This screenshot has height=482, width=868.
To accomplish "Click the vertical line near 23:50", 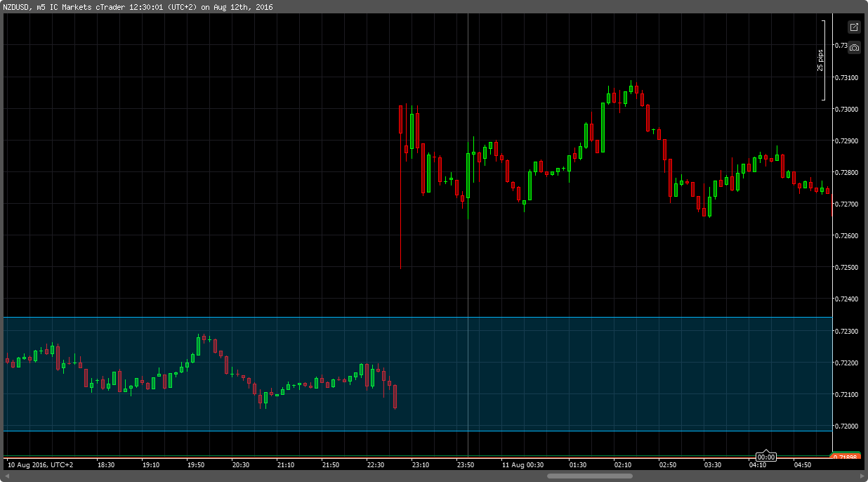I will [468, 281].
